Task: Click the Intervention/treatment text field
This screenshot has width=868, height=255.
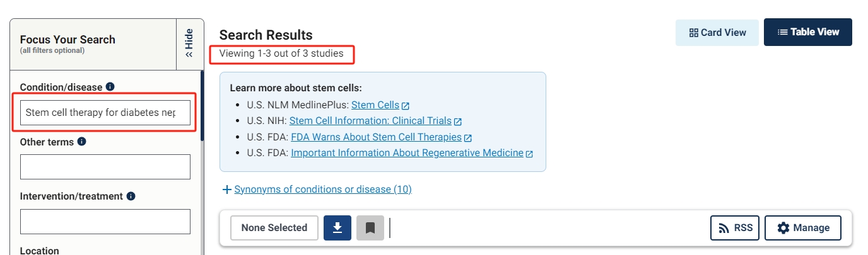Action: [x=105, y=222]
